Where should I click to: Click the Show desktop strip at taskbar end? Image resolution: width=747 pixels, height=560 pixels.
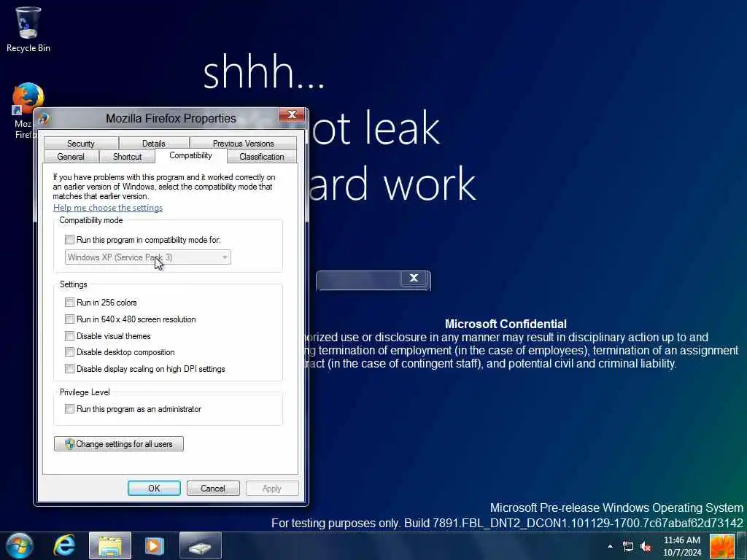coord(741,546)
